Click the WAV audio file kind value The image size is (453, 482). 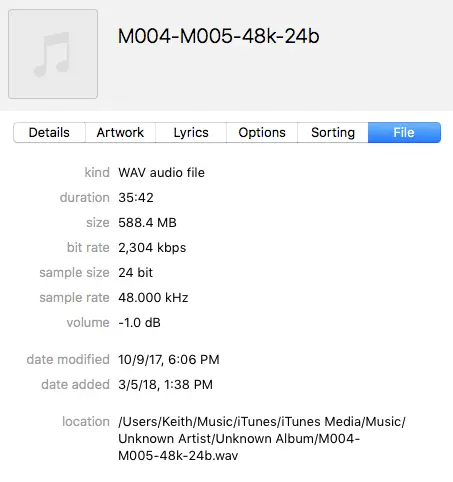[x=161, y=173]
